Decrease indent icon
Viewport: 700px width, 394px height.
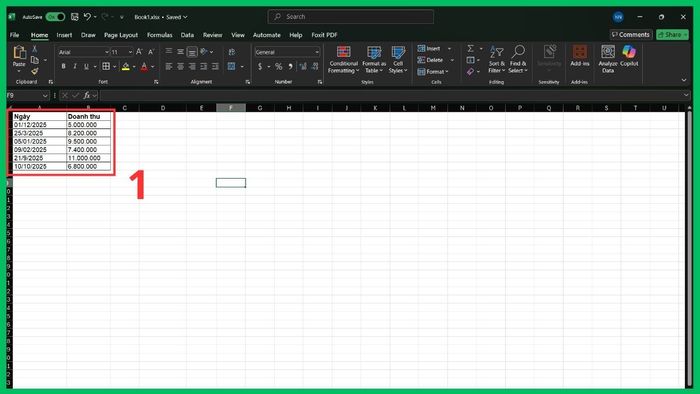click(204, 66)
